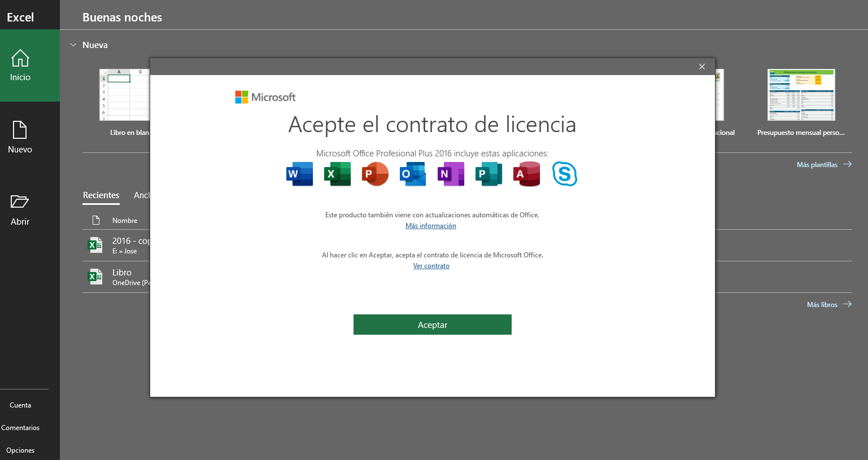
Task: Click Excel file icon for 2016 workbook
Action: click(x=95, y=245)
